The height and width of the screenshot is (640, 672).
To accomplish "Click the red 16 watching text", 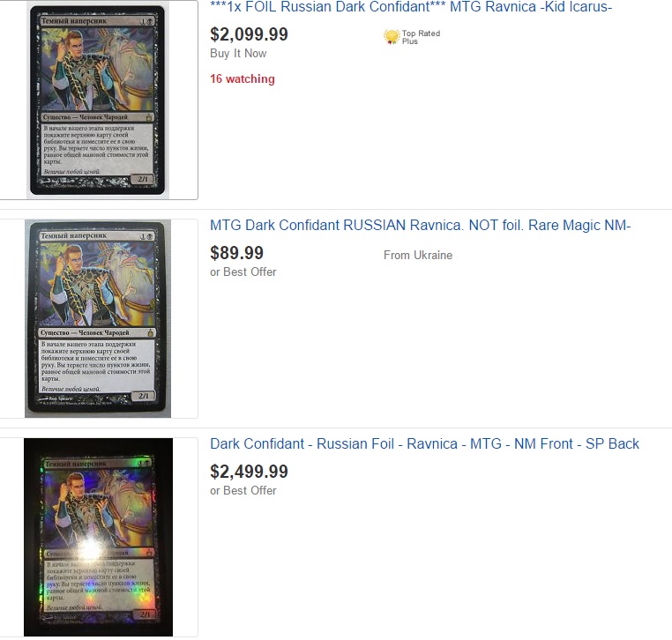I will 243,78.
